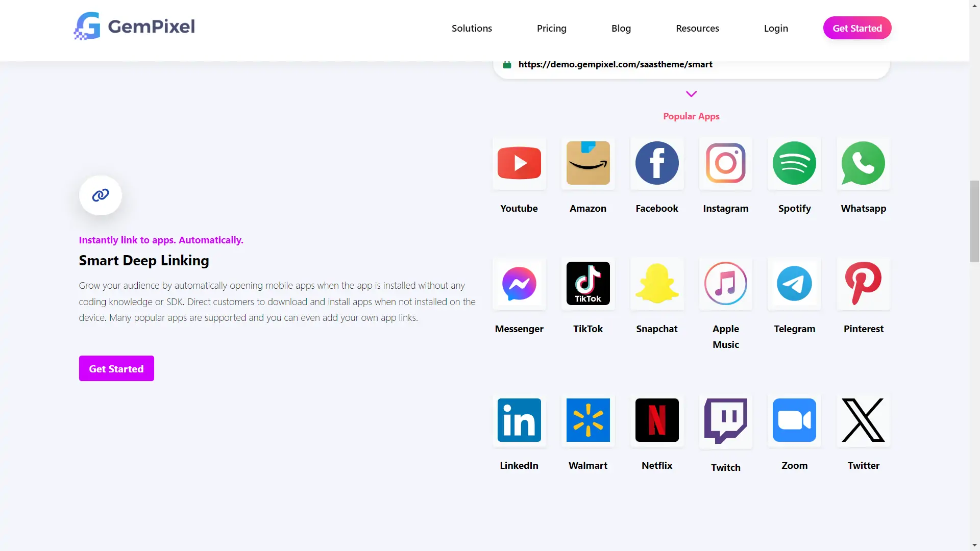This screenshot has width=980, height=551.
Task: Click the Netflix app icon
Action: [657, 420]
